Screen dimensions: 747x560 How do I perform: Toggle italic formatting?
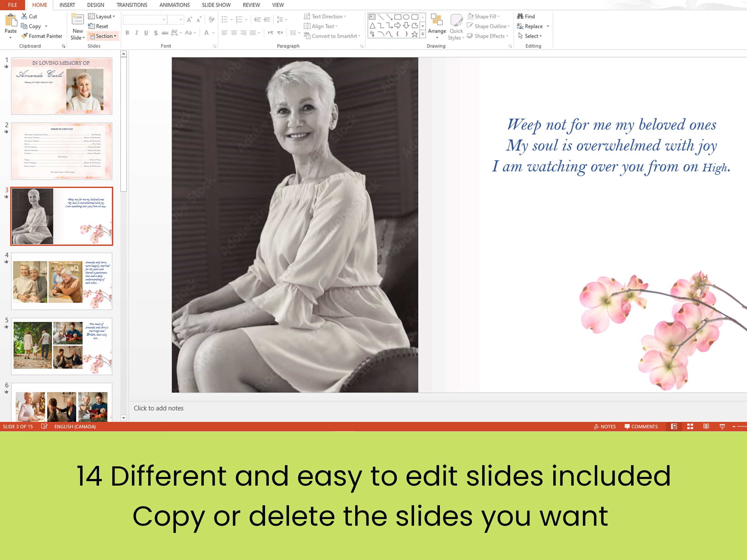coord(136,32)
